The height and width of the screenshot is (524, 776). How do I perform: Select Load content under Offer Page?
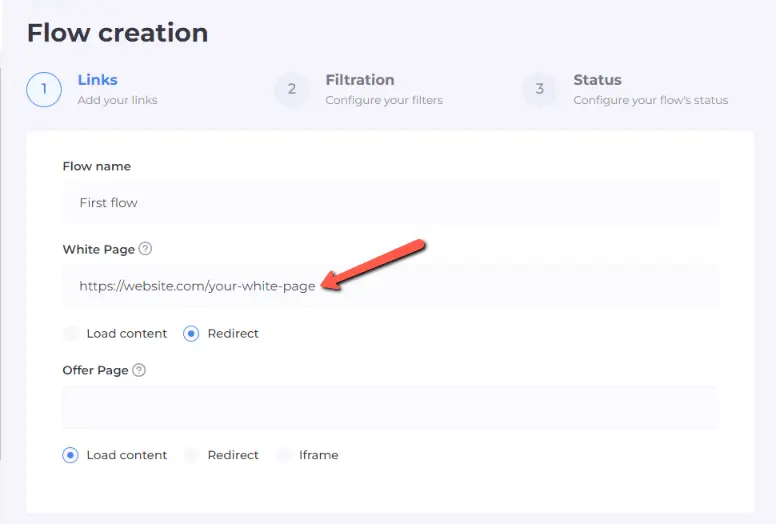point(71,455)
